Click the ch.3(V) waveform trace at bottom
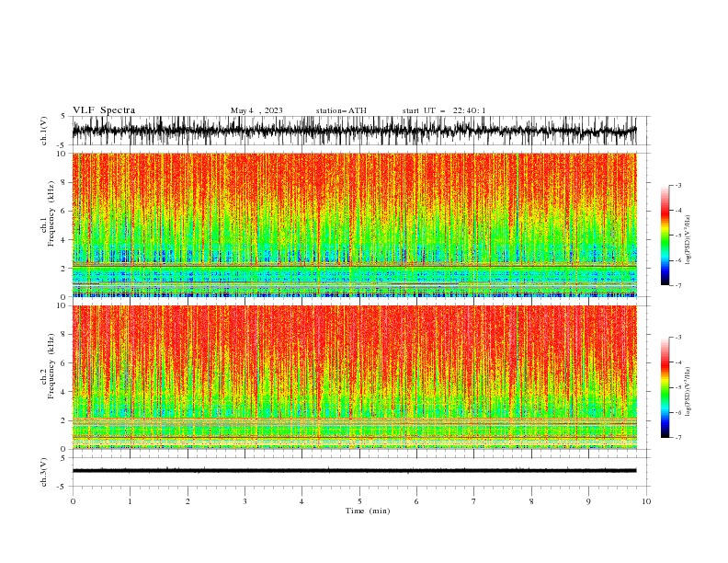Screen dimensions: 728x563 click(x=354, y=471)
